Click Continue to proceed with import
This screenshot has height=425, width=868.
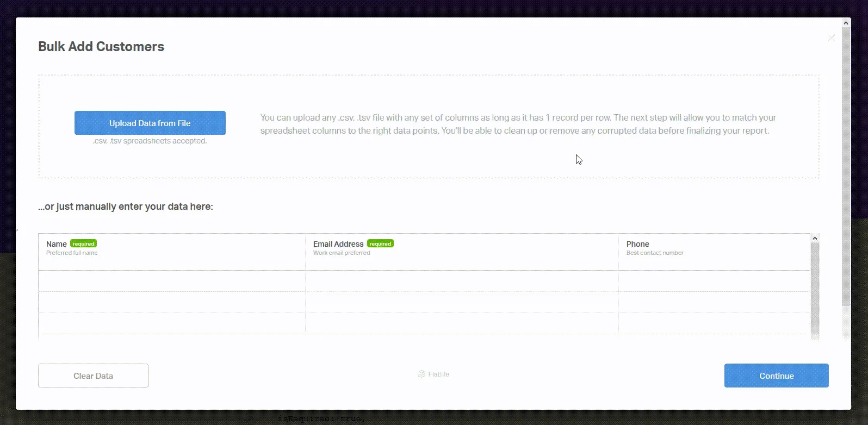click(776, 376)
